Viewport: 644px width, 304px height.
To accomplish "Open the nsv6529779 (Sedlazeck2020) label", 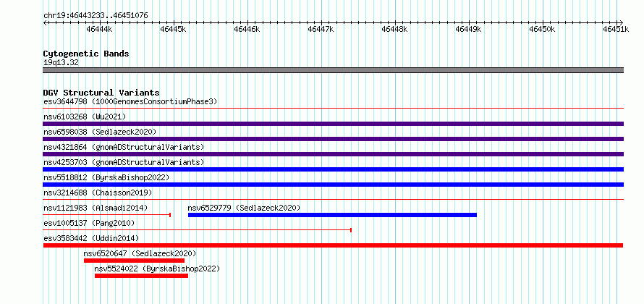I will pyautogui.click(x=244, y=208).
